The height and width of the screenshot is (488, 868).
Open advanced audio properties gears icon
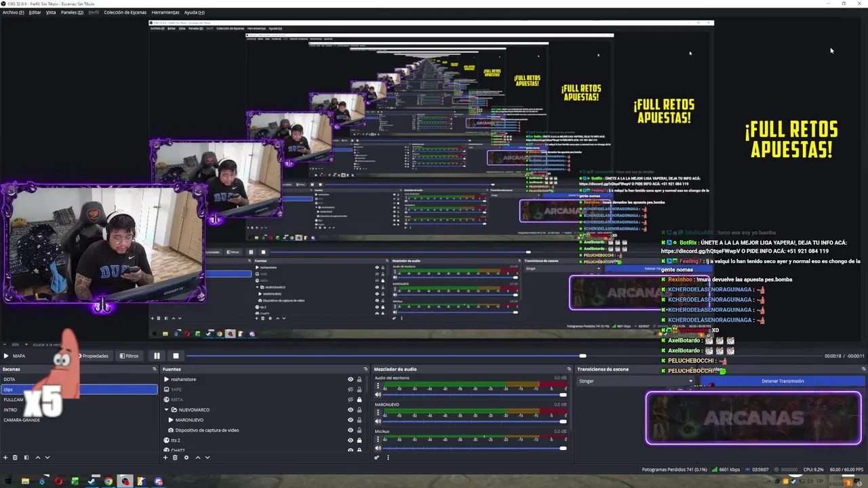pyautogui.click(x=377, y=457)
